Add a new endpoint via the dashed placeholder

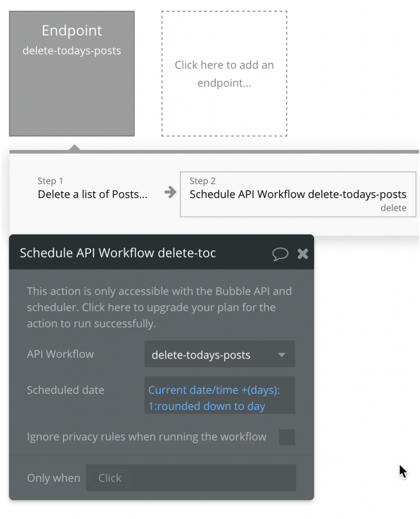(x=224, y=74)
